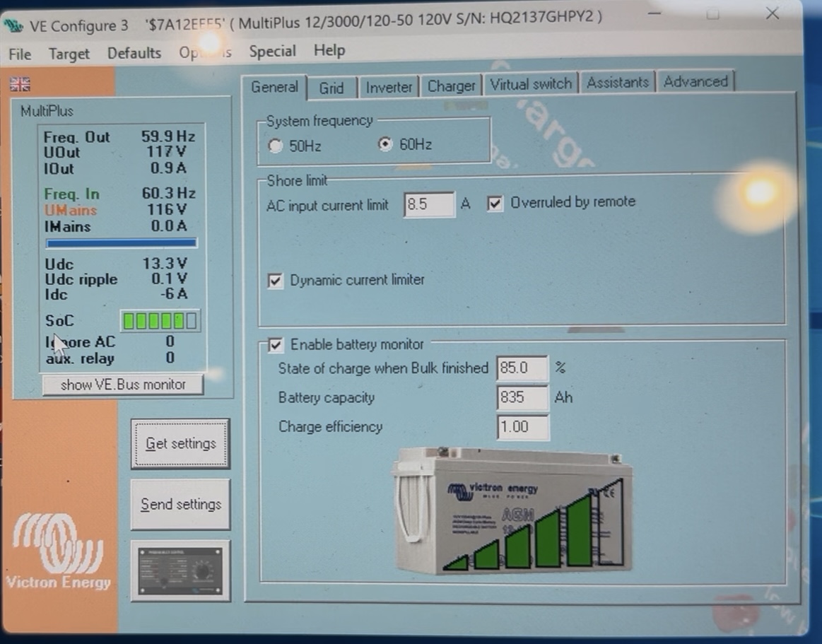Select the 50Hz system frequency
The height and width of the screenshot is (644, 822).
pos(275,145)
